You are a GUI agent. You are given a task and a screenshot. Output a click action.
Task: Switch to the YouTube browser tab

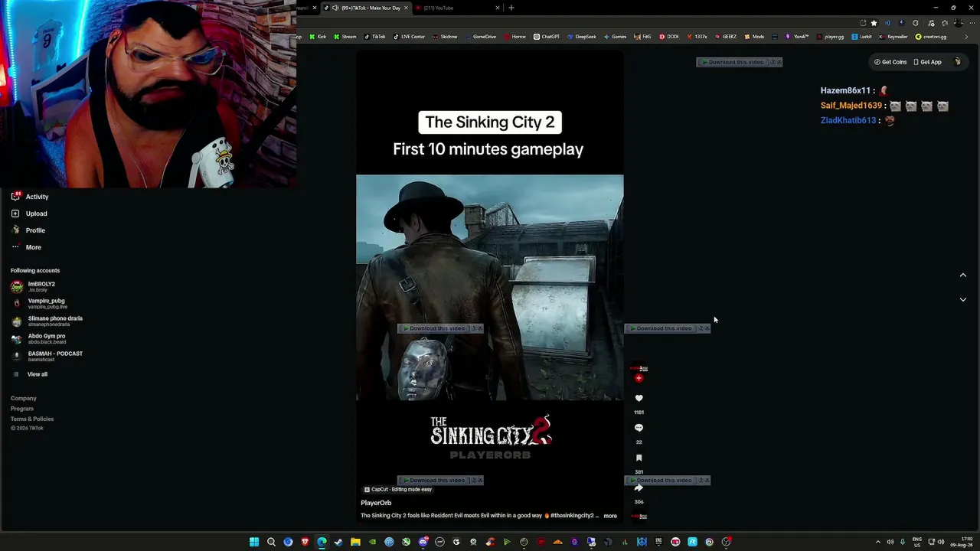tap(457, 8)
